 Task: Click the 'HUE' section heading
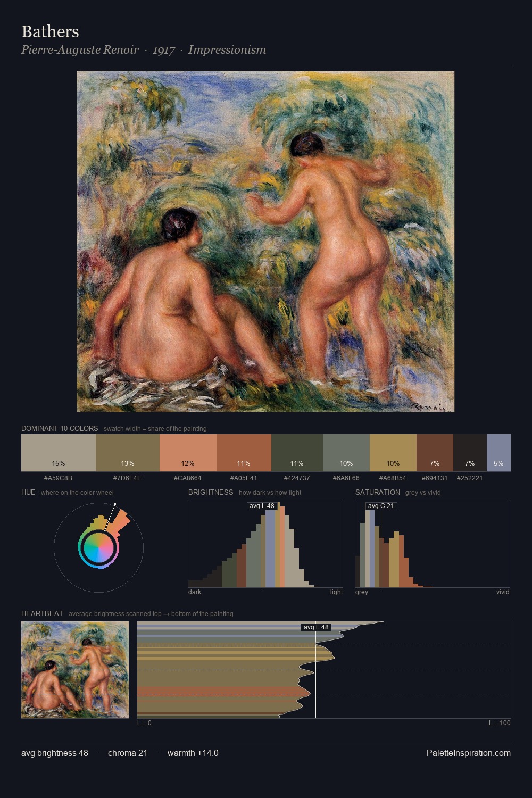(x=28, y=492)
